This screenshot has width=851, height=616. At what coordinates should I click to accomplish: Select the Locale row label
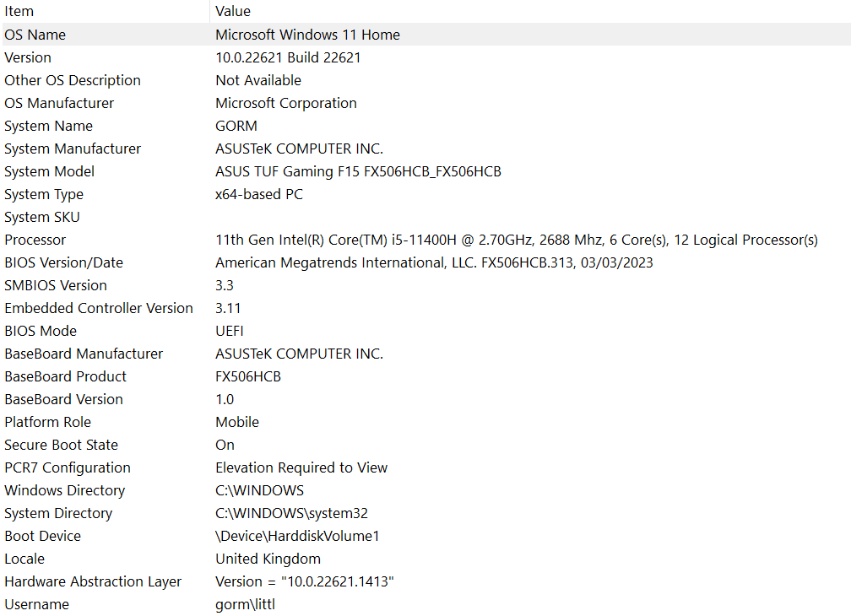click(24, 559)
